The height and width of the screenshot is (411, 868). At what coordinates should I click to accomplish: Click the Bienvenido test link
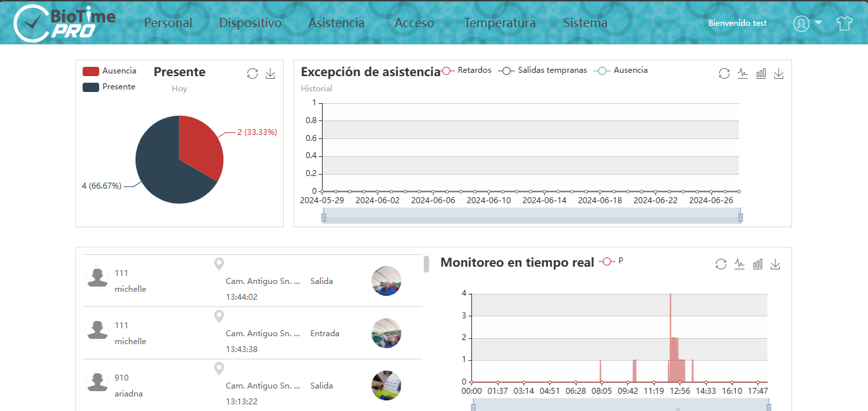click(737, 23)
